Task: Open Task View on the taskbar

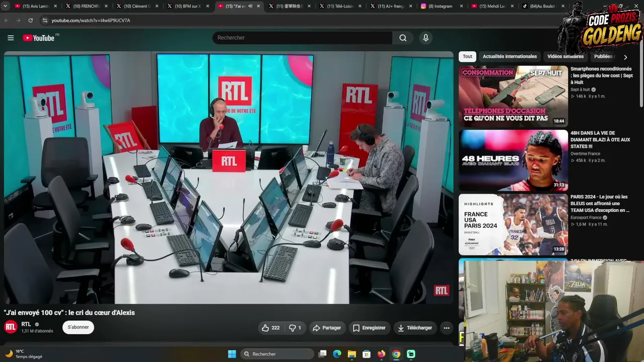Action: point(323,354)
